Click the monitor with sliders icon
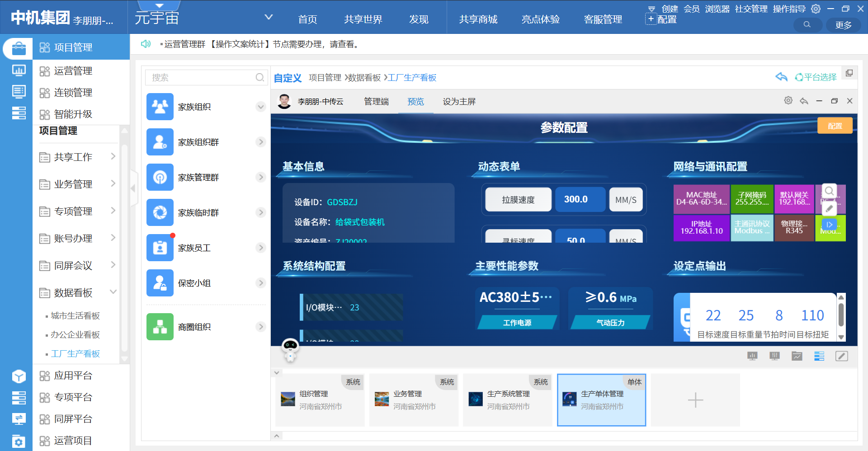The width and height of the screenshot is (868, 451). [774, 356]
